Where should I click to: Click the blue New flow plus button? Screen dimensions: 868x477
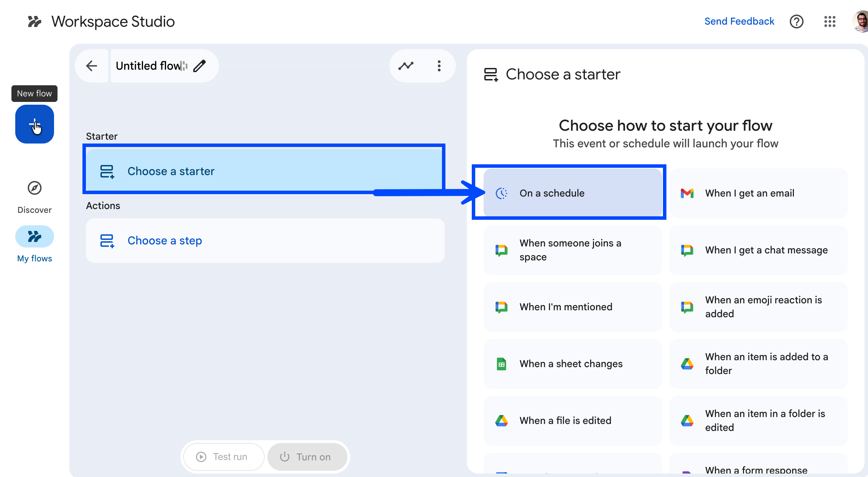click(x=34, y=124)
